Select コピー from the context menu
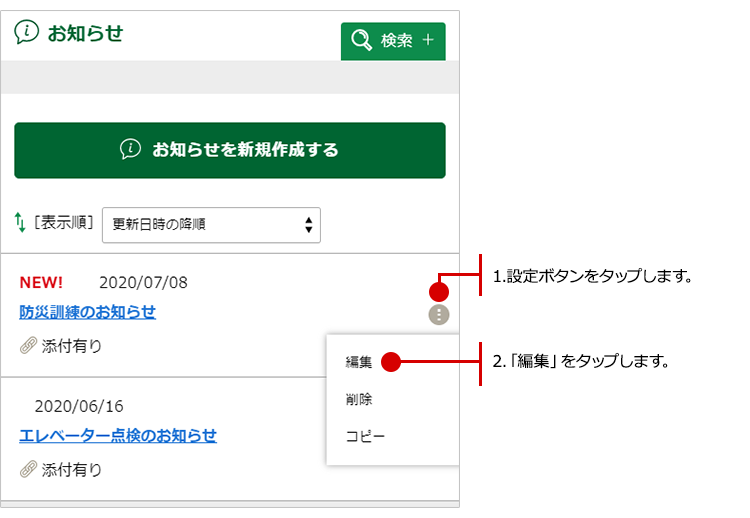Image resolution: width=750 pixels, height=518 pixels. (x=365, y=437)
